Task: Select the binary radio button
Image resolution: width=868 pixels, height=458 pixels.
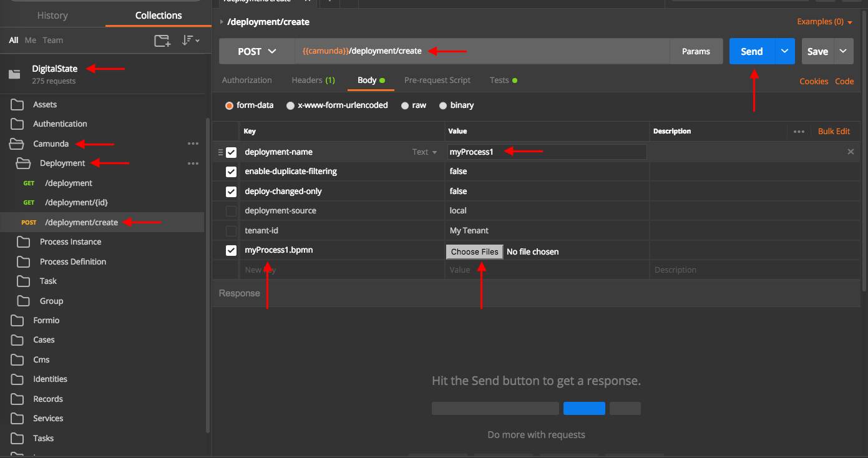Action: tap(443, 105)
